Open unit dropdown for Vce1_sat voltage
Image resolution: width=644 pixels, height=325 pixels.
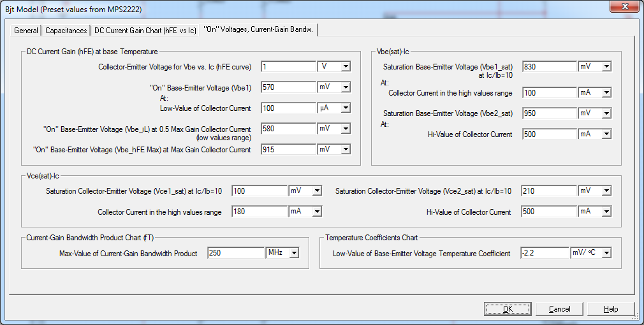pyautogui.click(x=317, y=191)
